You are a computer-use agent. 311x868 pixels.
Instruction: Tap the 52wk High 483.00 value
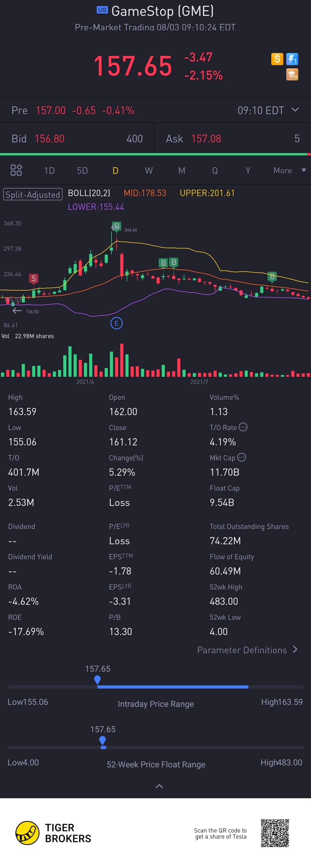(224, 601)
